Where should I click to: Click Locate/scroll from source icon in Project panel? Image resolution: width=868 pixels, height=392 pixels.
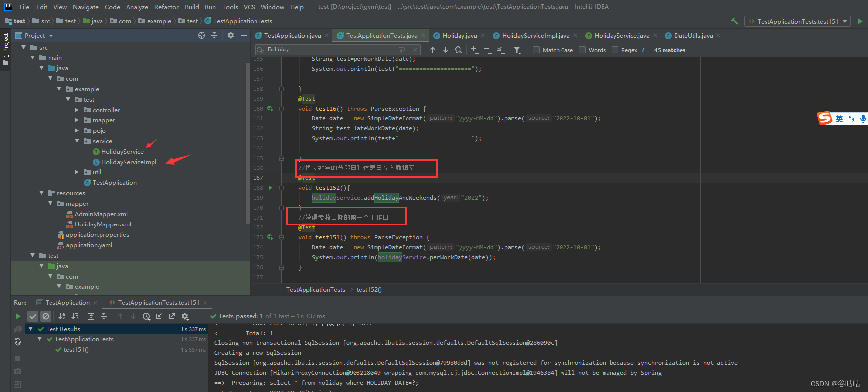[202, 35]
